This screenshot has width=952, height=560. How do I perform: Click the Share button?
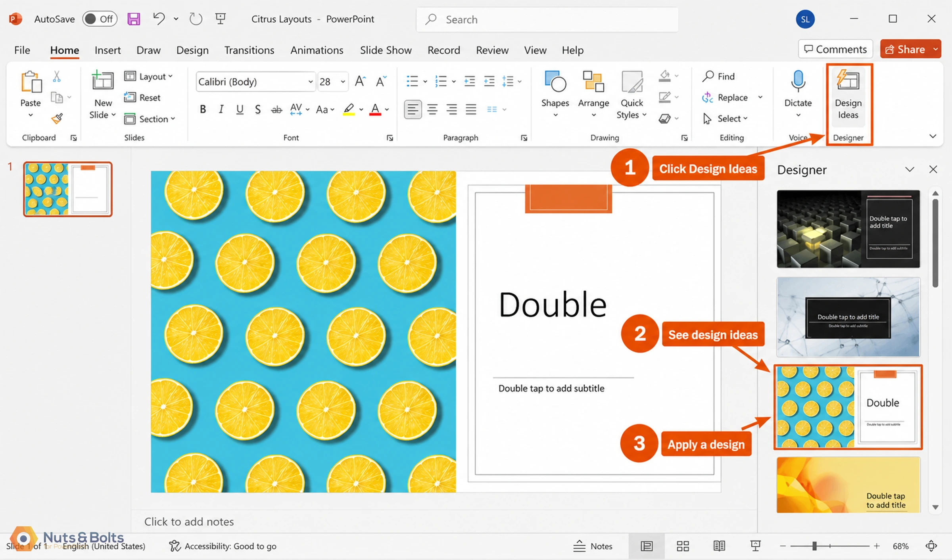coord(905,49)
